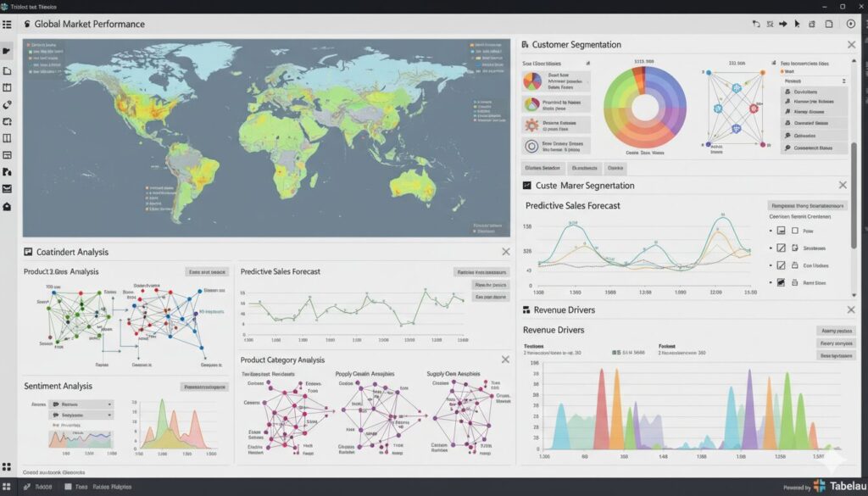Click the hamburger list icon at top-left
The height and width of the screenshot is (496, 868).
tap(7, 25)
